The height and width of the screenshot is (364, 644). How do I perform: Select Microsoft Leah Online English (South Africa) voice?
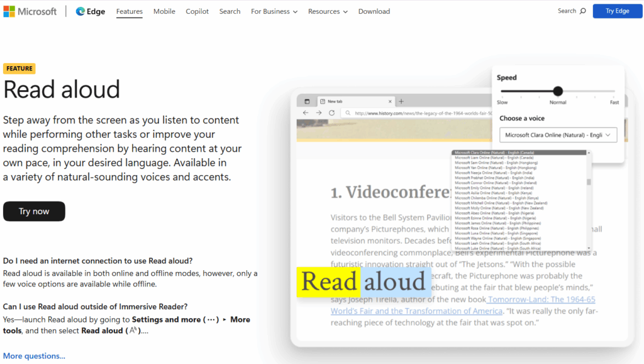pyautogui.click(x=519, y=244)
